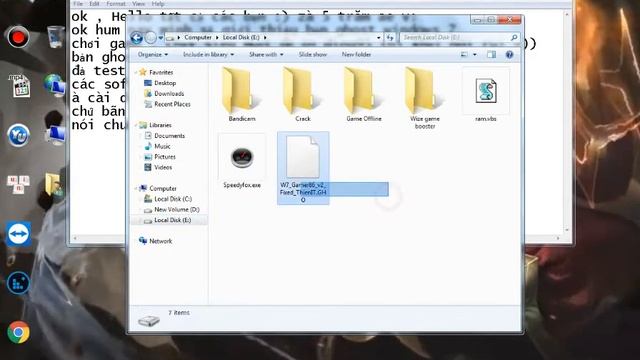Open Videos library
The image size is (640, 360).
click(x=163, y=167)
